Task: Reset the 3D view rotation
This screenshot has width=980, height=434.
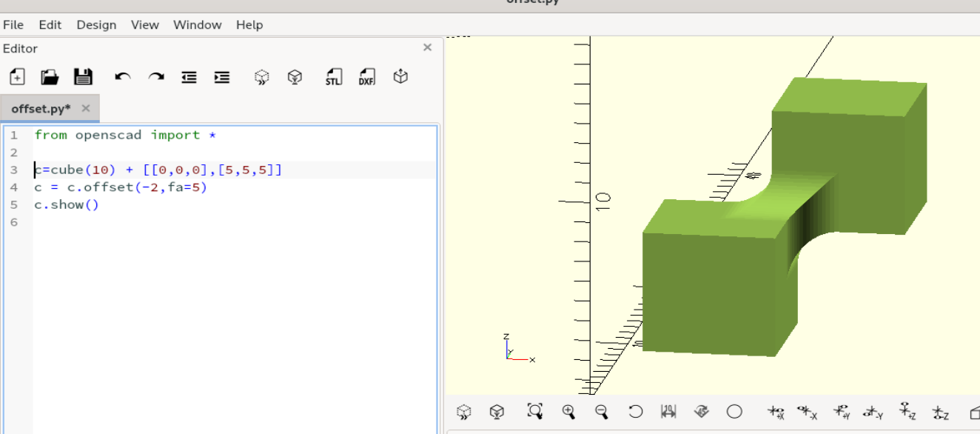Action: [635, 411]
